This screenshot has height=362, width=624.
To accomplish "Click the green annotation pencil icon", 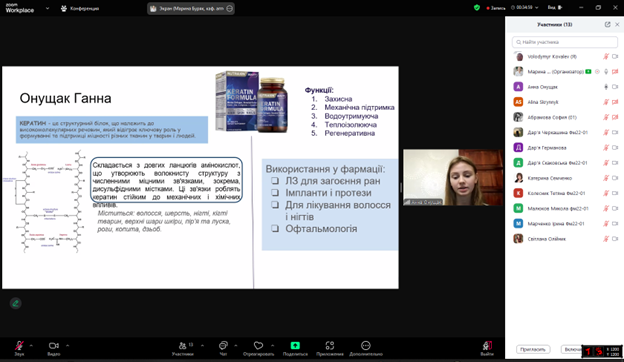I will tap(16, 303).
